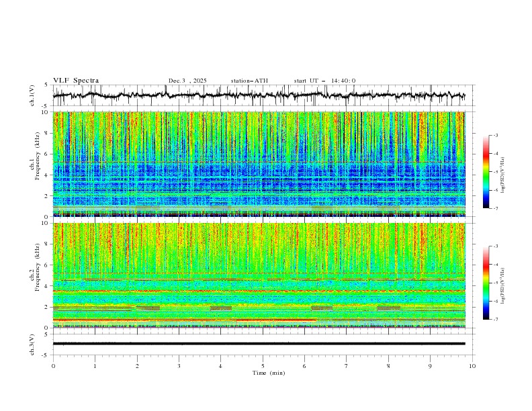Click inside the ch.2 spectrogram panel
532x411 pixels.
[x=259, y=275]
